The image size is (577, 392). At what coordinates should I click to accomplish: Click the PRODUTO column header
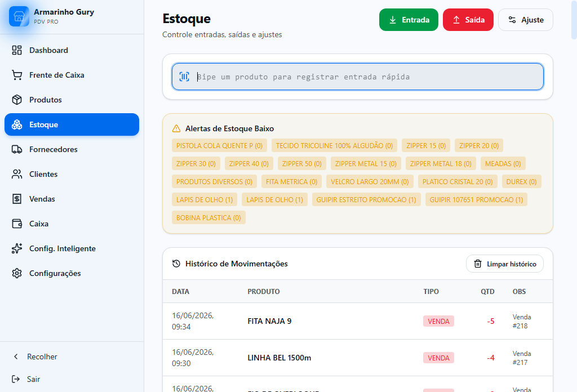[x=264, y=292]
